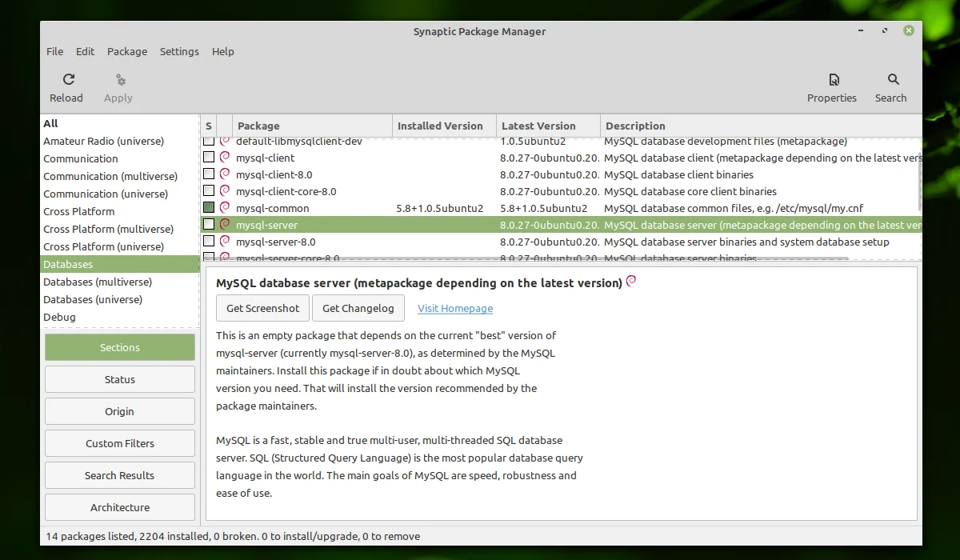Click the Debian icon beside mysql-client-core-8.0
Viewport: 960px width, 560px height.
point(225,191)
